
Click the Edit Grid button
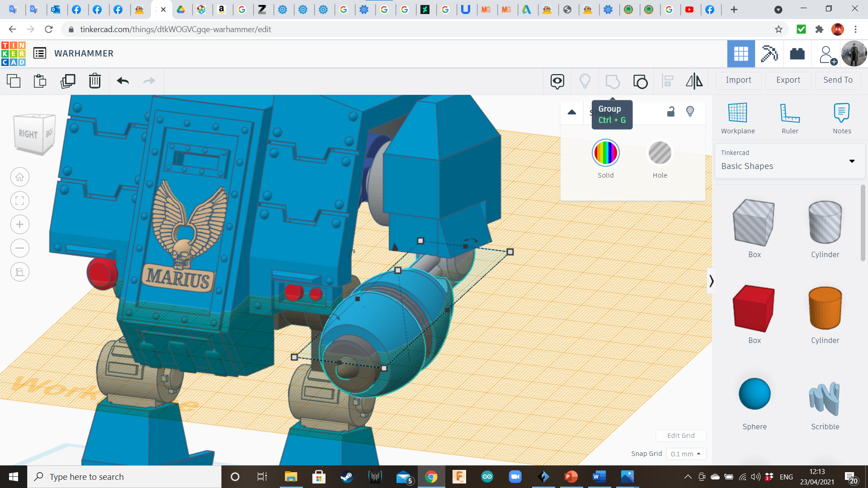pyautogui.click(x=680, y=436)
